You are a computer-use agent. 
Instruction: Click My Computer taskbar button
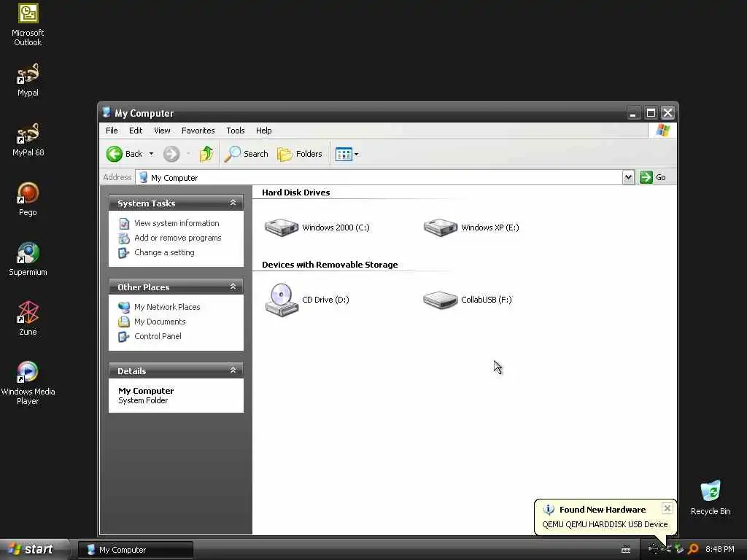click(x=135, y=550)
